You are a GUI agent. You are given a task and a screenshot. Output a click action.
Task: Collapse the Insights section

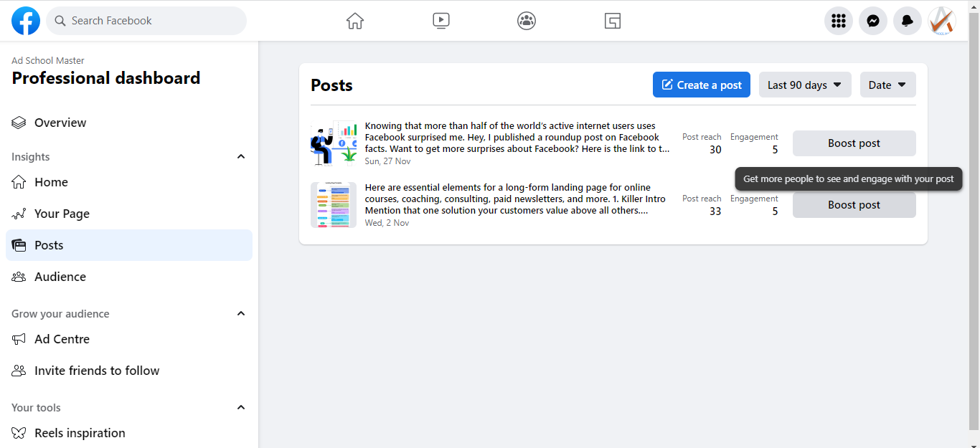click(x=241, y=156)
